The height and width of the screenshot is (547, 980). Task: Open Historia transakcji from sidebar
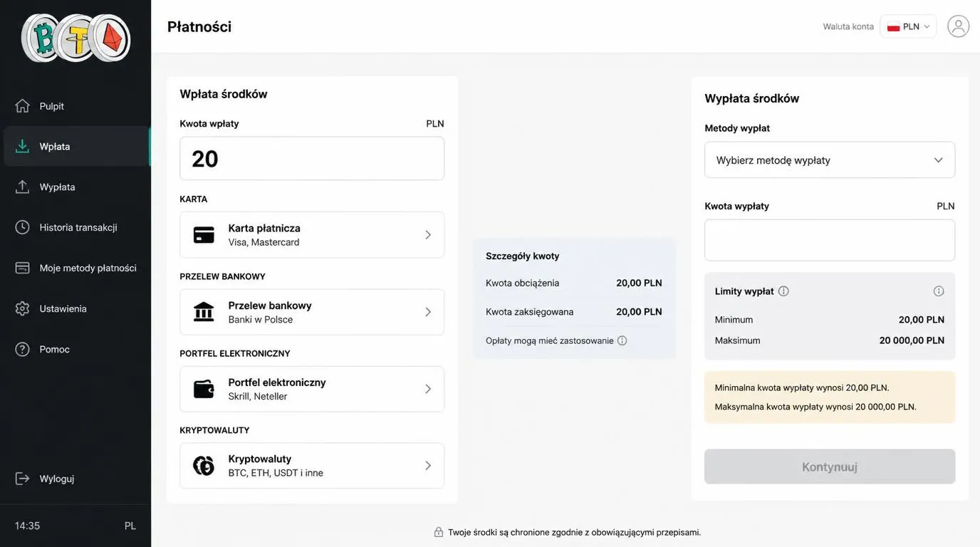pyautogui.click(x=76, y=227)
